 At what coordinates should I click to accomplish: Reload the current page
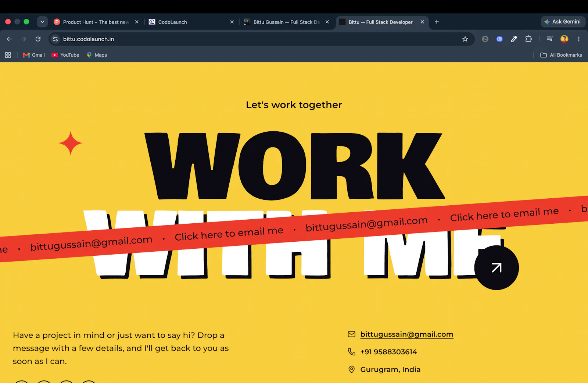[38, 39]
